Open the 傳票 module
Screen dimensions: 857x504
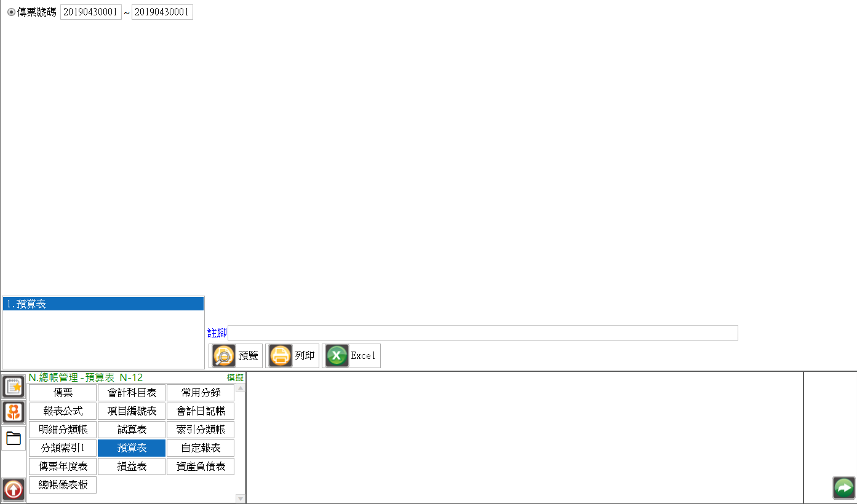pos(63,393)
